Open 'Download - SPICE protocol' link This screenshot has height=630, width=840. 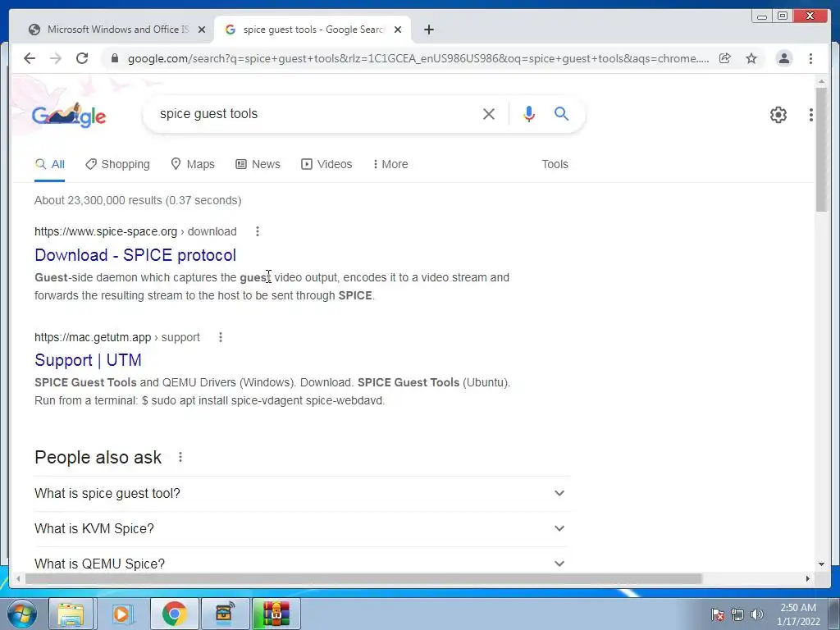click(135, 255)
